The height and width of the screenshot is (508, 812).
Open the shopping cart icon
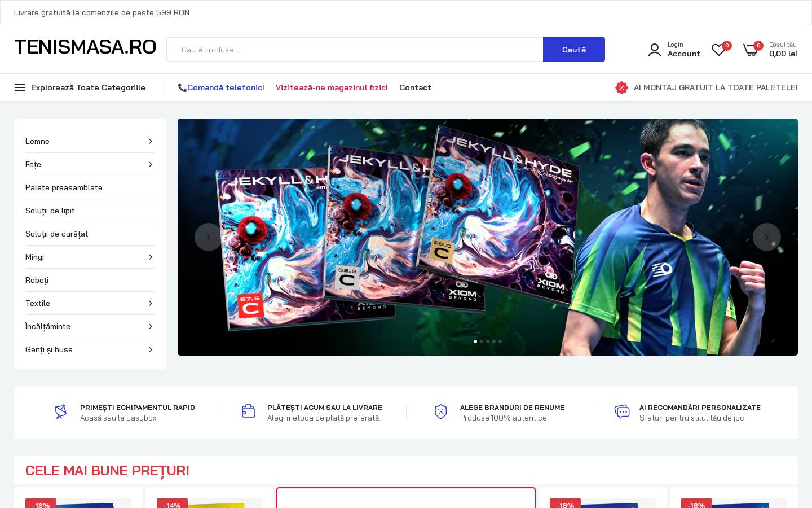point(750,50)
